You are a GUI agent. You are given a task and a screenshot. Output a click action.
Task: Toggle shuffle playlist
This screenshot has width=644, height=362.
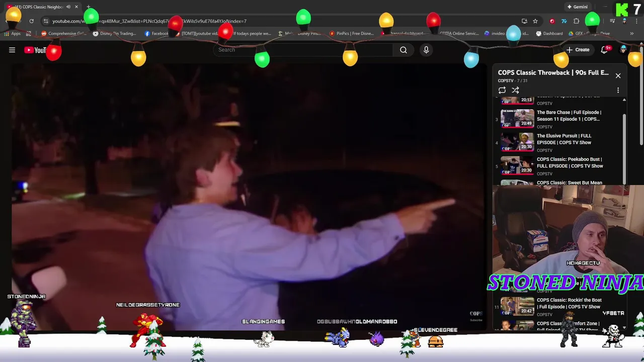515,90
